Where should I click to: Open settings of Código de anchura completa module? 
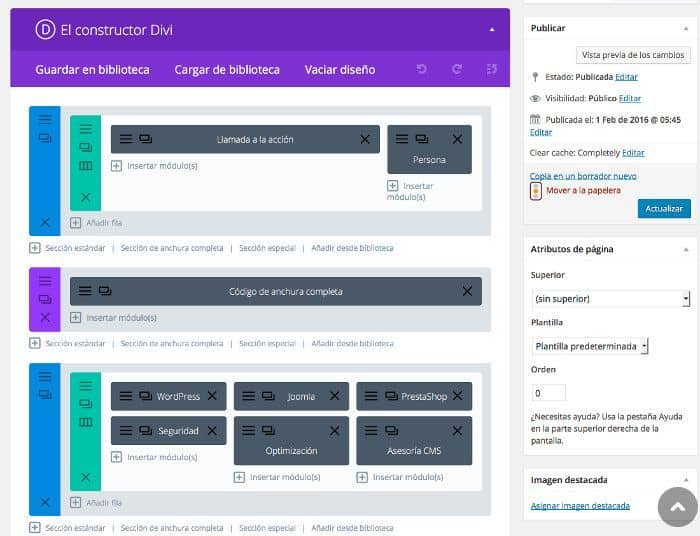click(85, 291)
